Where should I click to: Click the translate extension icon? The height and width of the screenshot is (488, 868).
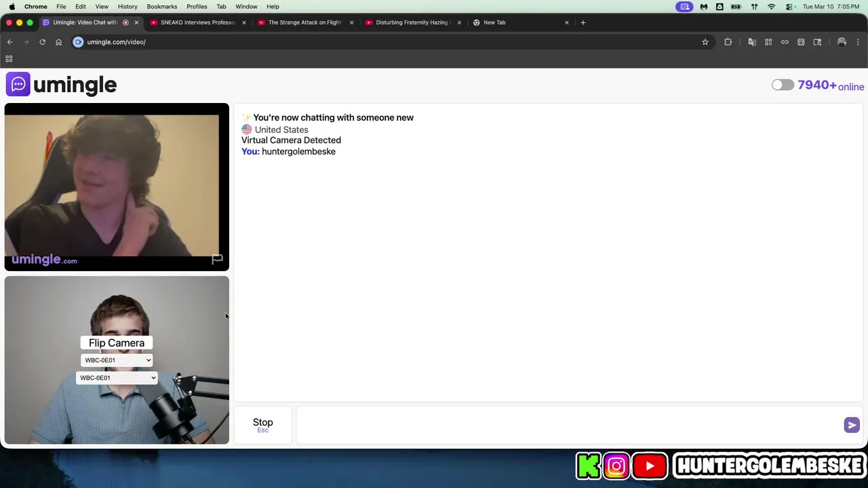point(752,42)
